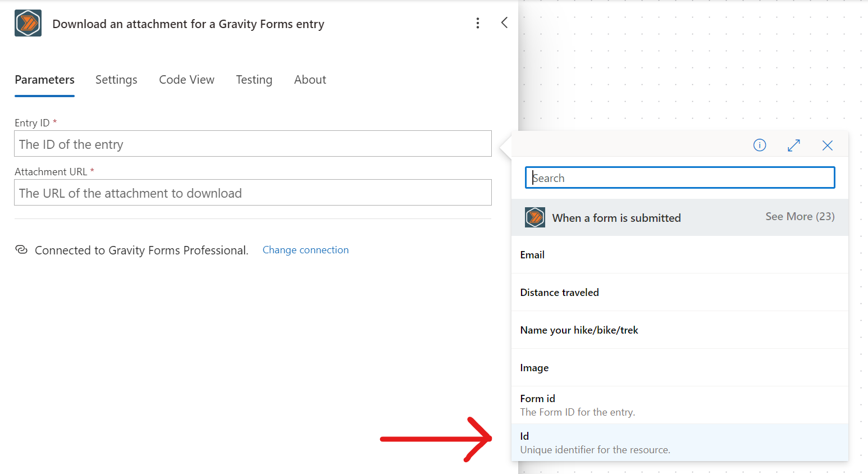The height and width of the screenshot is (474, 868).
Task: Show dynamic content info icon
Action: tap(760, 145)
